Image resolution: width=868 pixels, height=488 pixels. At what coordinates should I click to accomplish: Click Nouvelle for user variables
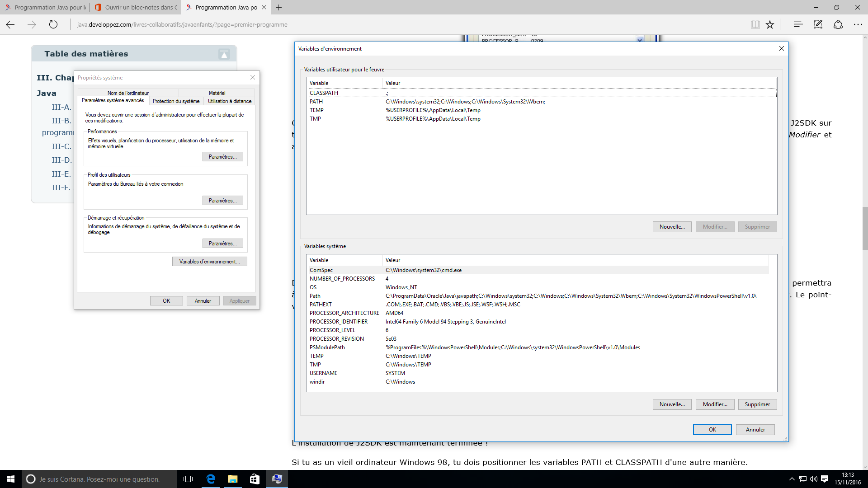click(672, 227)
